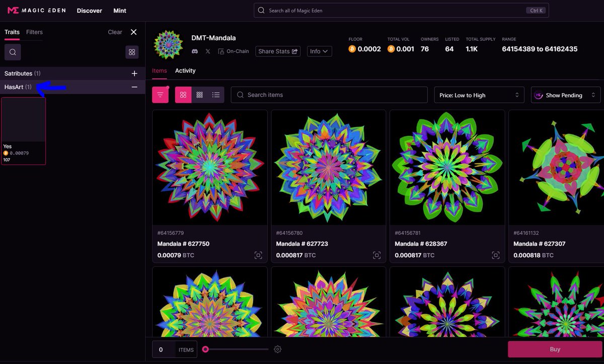This screenshot has height=364, width=604.
Task: Click the #64156780 inscription number
Action: [289, 233]
